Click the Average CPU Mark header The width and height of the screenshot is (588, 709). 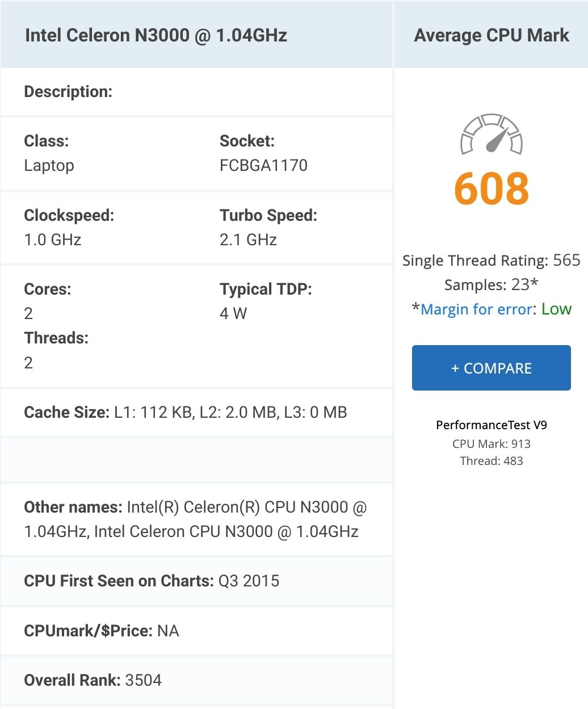click(492, 35)
